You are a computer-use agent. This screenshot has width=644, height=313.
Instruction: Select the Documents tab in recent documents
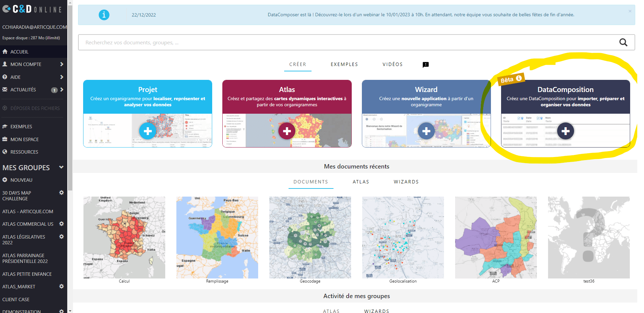click(311, 182)
